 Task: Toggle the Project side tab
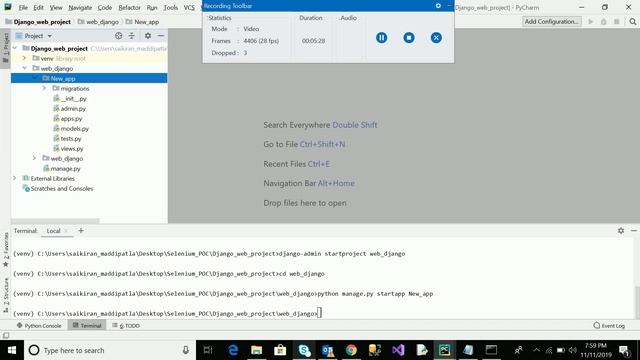pos(6,48)
